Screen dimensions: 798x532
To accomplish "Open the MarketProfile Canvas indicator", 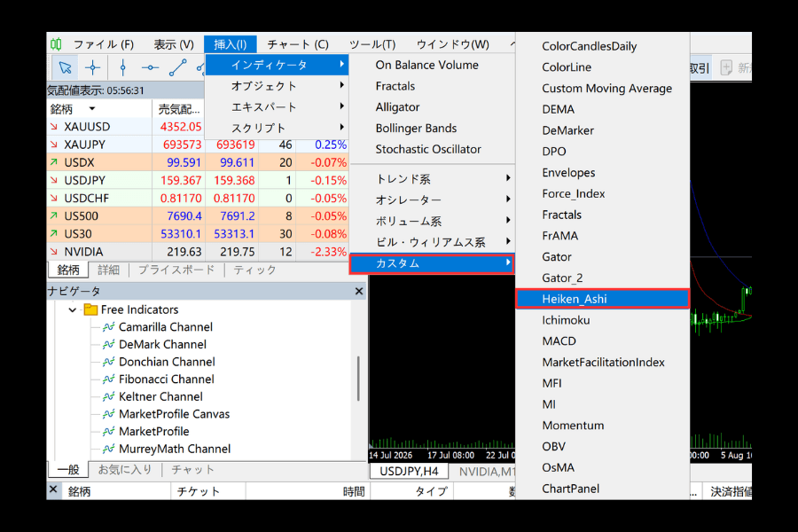I will tap(174, 414).
